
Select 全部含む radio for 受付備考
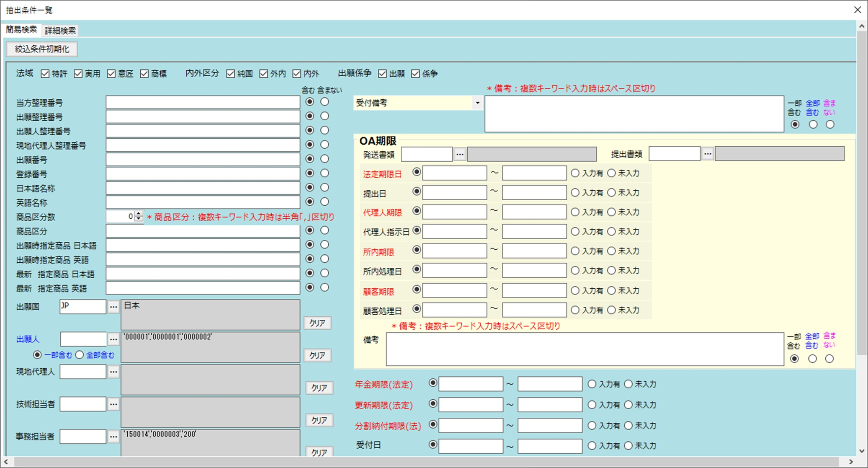coord(813,124)
